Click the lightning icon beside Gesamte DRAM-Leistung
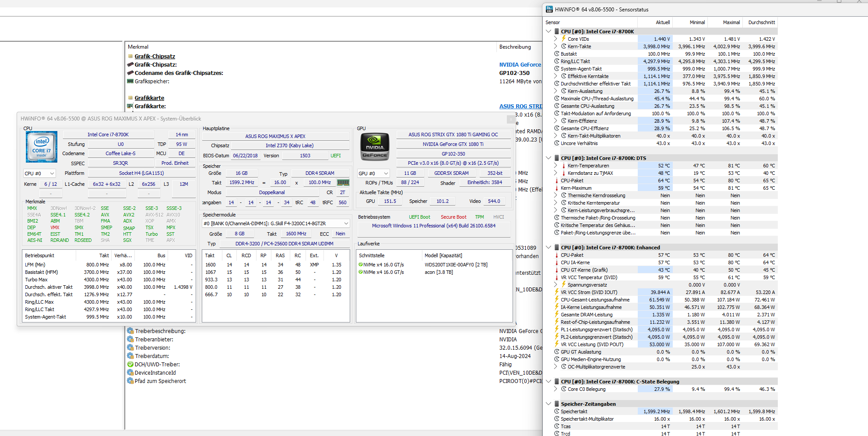The image size is (868, 436). tap(557, 315)
